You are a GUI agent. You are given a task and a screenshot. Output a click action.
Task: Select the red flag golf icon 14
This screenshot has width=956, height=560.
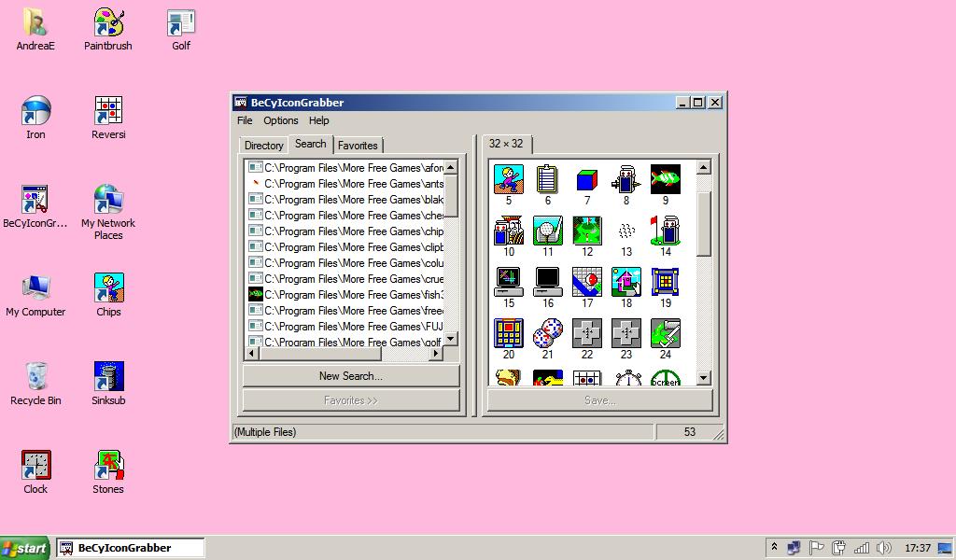point(665,230)
